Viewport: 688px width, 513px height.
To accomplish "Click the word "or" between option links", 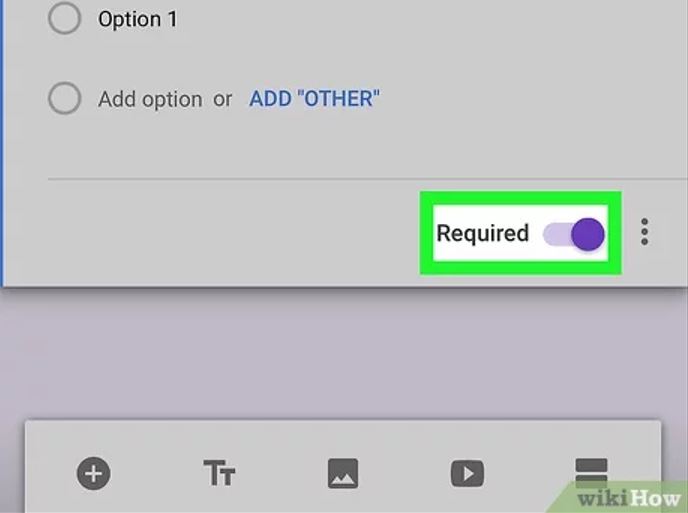I will click(x=222, y=99).
